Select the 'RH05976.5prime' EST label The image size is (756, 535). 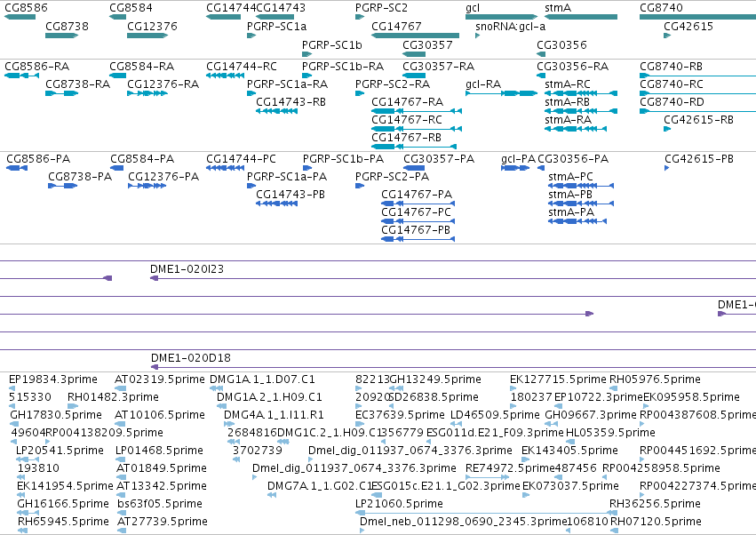(655, 379)
